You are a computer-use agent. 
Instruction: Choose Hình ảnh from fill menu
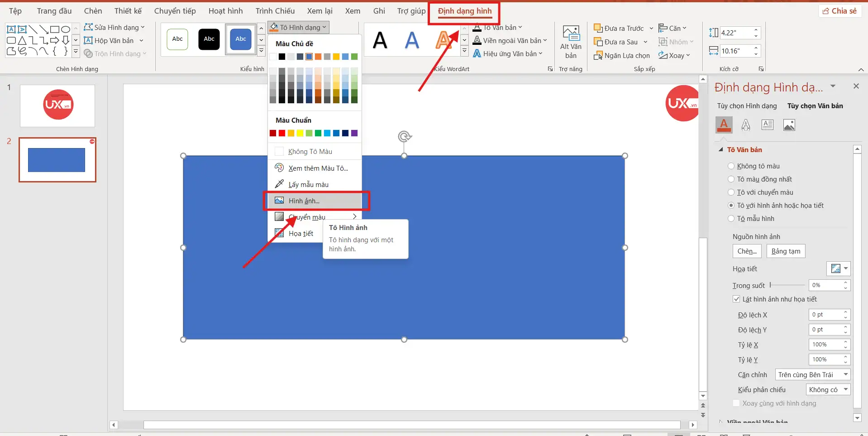304,201
